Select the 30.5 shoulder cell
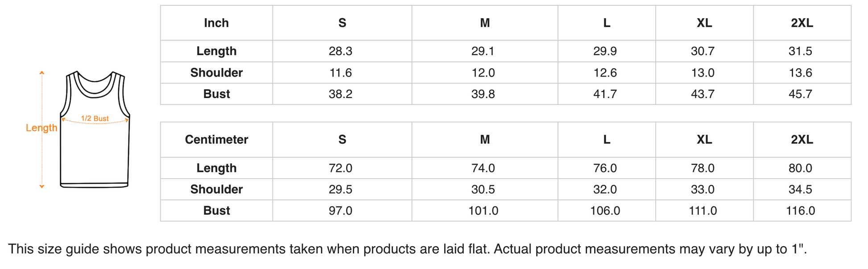Viewport: 868px width, 269px height. tap(483, 189)
